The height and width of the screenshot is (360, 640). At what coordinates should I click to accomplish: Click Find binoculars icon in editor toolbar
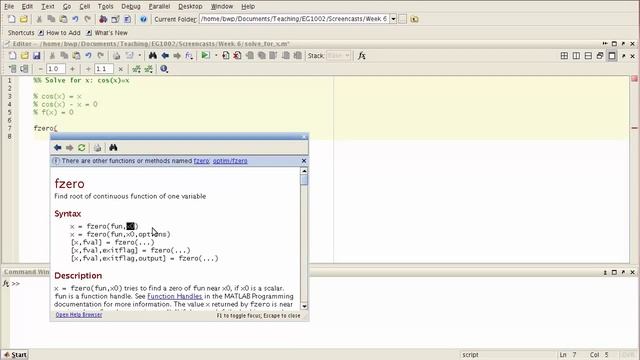(153, 56)
